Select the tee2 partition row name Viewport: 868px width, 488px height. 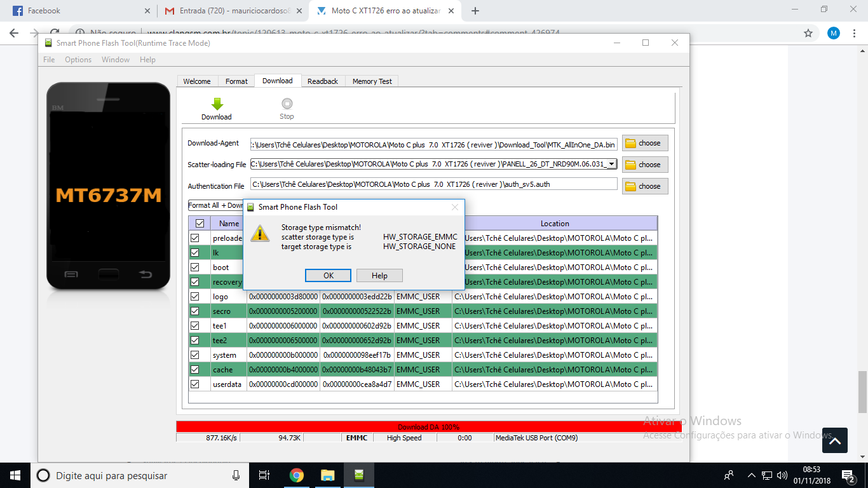[x=220, y=341]
